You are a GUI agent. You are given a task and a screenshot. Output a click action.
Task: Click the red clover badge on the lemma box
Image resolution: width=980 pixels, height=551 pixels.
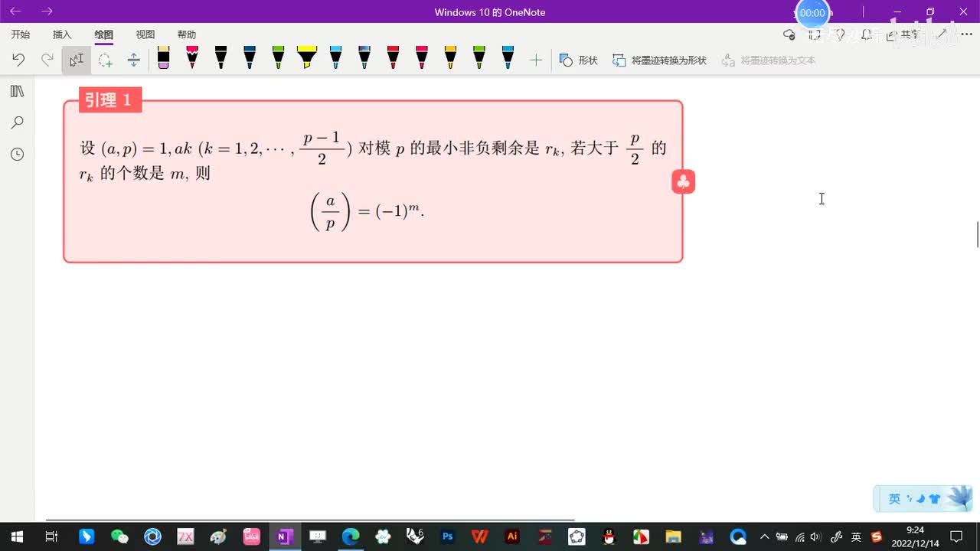click(x=683, y=181)
